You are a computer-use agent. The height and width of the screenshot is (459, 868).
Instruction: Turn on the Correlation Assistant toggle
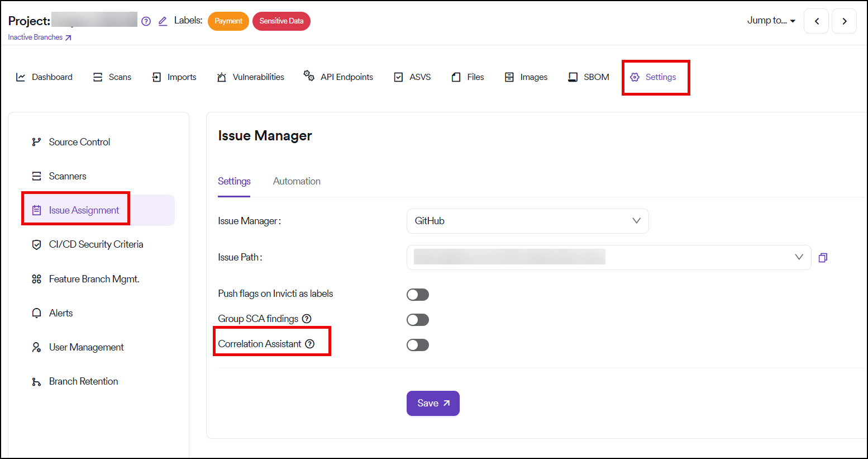pos(417,345)
